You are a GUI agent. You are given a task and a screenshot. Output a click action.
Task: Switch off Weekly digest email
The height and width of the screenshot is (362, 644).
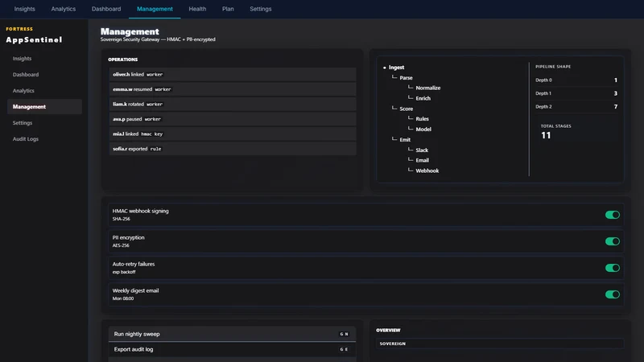pos(613,294)
